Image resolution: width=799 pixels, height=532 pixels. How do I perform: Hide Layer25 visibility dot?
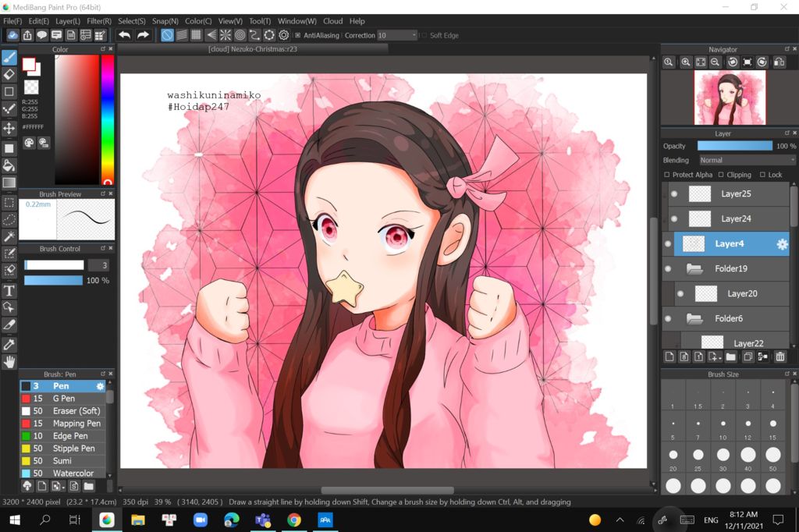pyautogui.click(x=674, y=193)
